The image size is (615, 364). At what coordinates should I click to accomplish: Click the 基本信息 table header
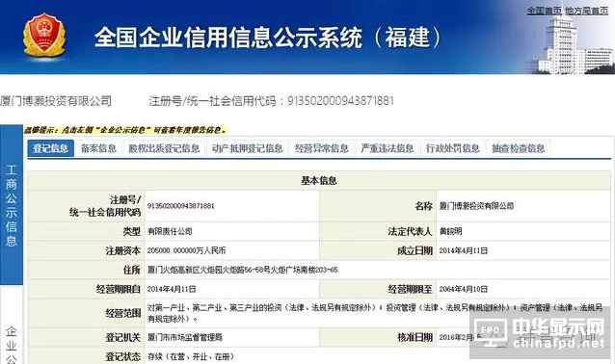click(x=318, y=181)
